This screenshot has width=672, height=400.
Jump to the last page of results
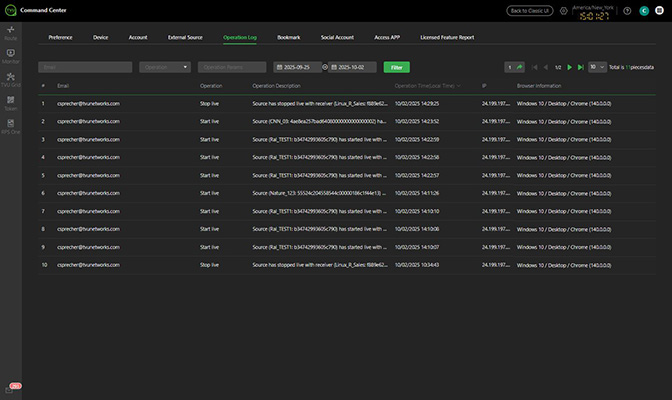(x=581, y=67)
